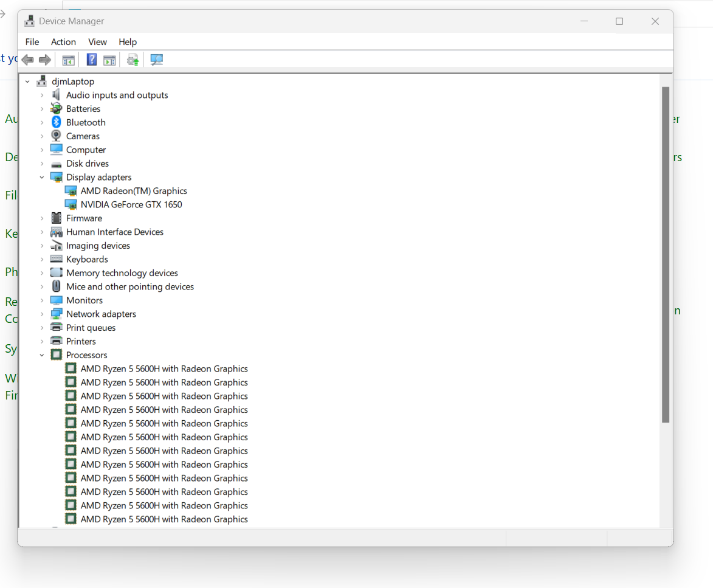
Task: Click the Batteries icon
Action: pyautogui.click(x=56, y=108)
